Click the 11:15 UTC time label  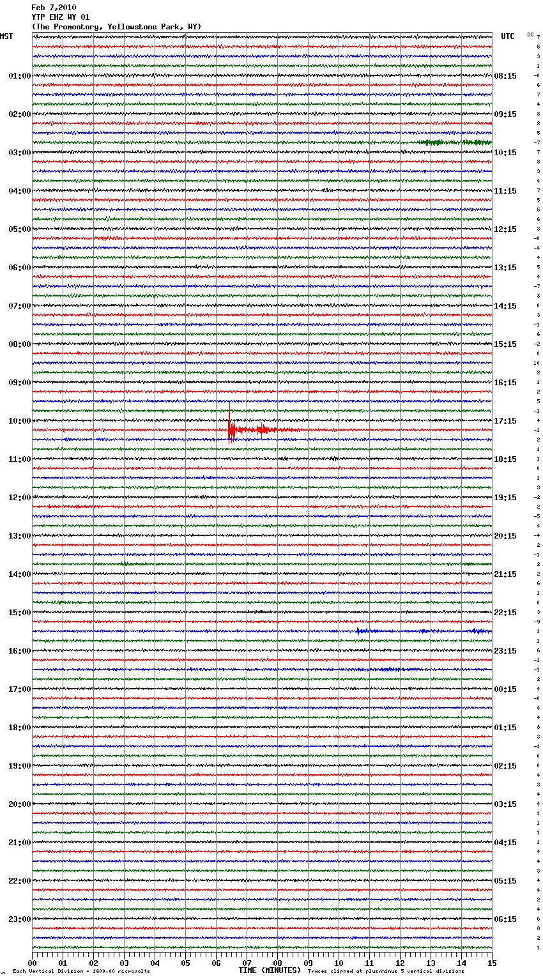click(505, 191)
